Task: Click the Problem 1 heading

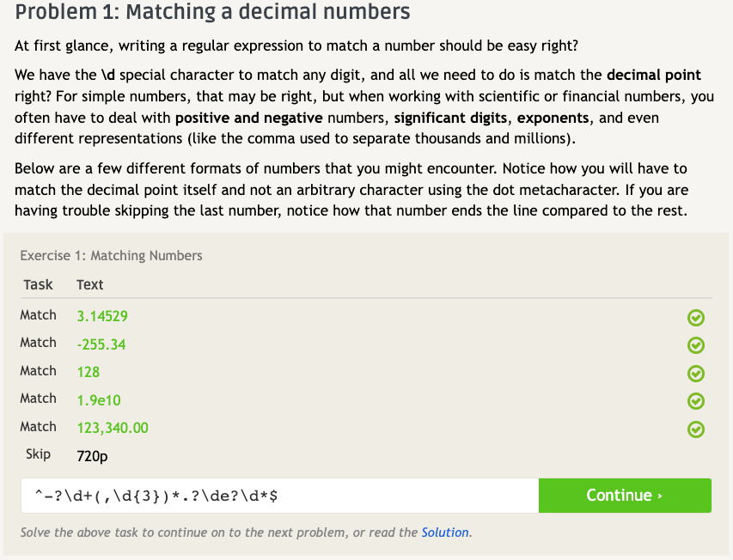Action: [x=212, y=13]
